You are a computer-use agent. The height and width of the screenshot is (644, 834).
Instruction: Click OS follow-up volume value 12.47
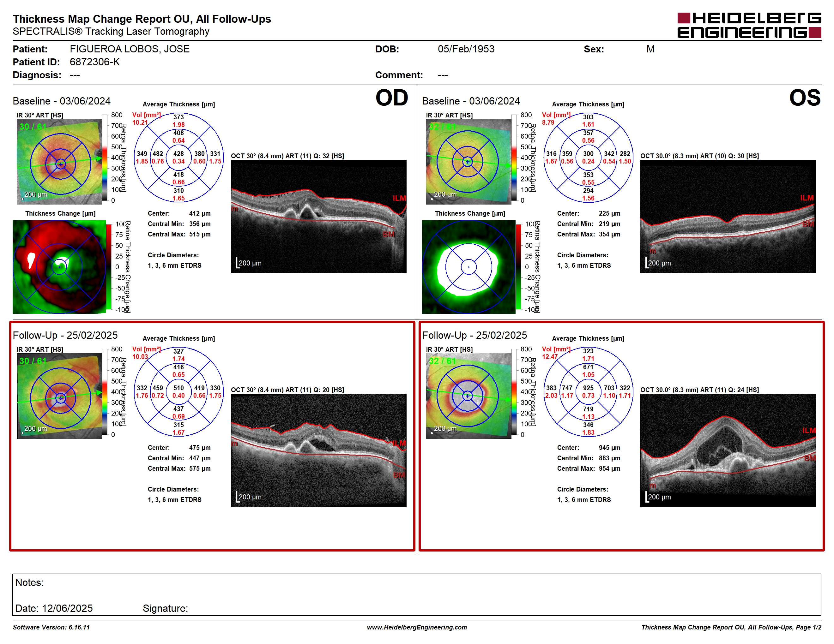click(549, 357)
